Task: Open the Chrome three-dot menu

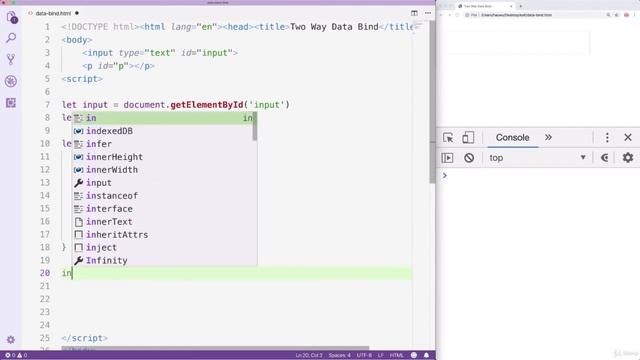Action: point(635,15)
